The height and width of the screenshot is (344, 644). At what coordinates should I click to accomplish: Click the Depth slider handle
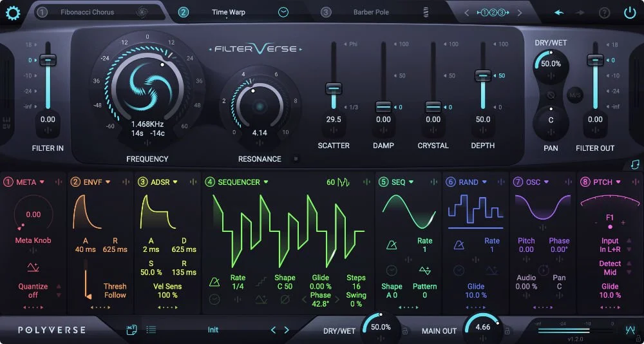[x=483, y=75]
